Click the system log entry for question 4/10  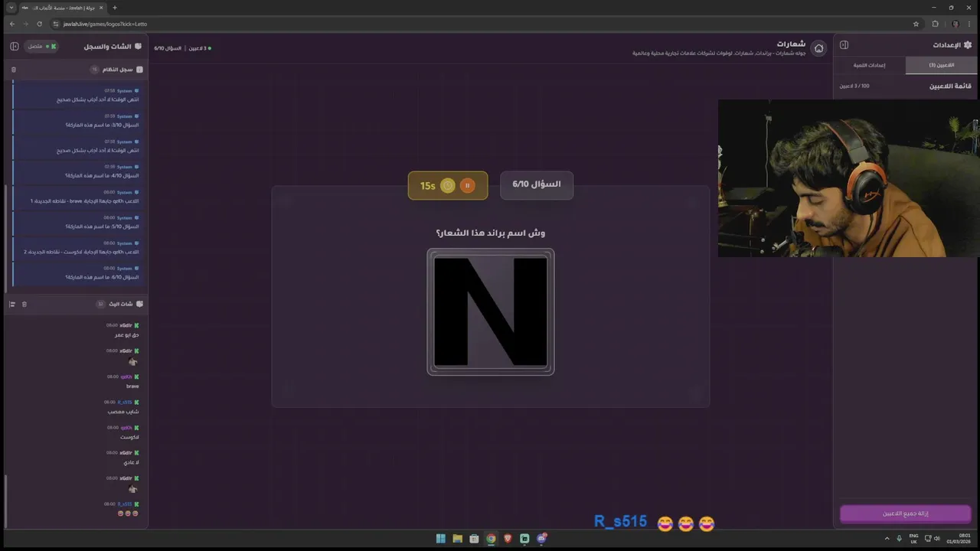77,171
